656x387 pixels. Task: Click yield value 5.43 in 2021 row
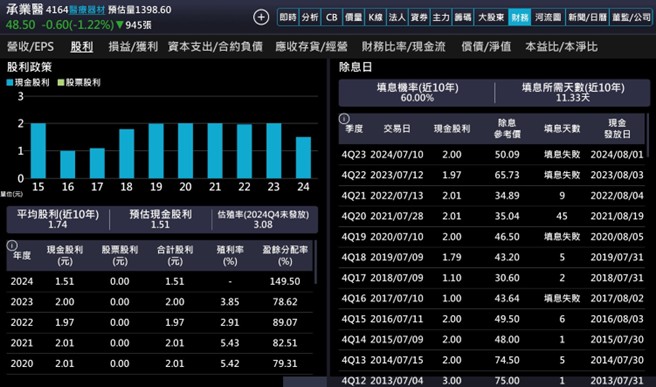(x=230, y=343)
